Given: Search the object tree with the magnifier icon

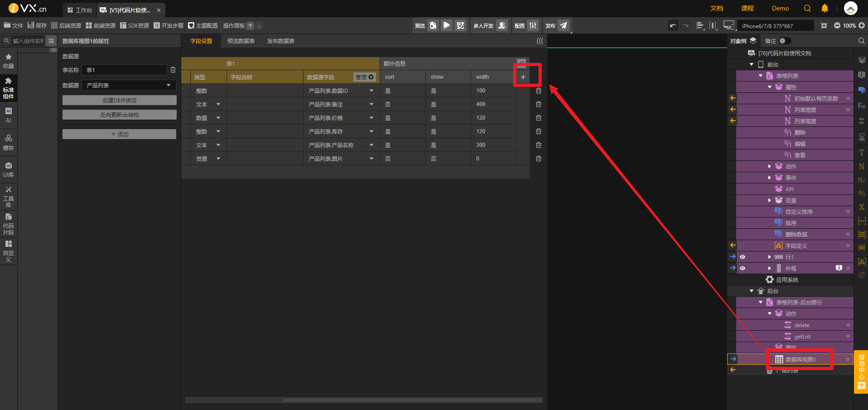Looking at the screenshot, I should (x=861, y=41).
